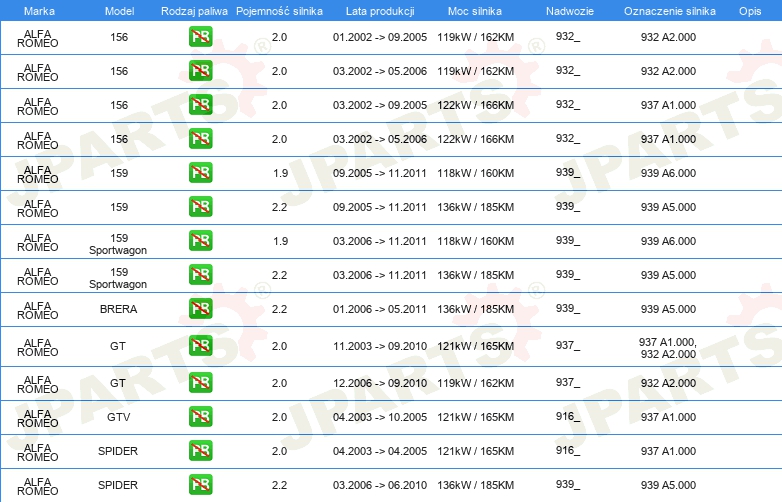This screenshot has height=502, width=782.
Task: Click fuel icon for the SPIDER 2.2 row
Action: coord(200,485)
